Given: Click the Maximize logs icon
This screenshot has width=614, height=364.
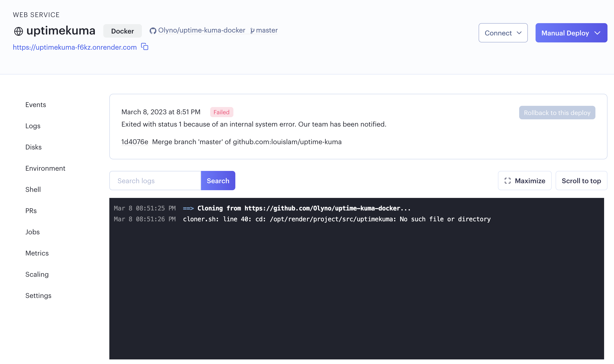Looking at the screenshot, I should click(x=508, y=181).
